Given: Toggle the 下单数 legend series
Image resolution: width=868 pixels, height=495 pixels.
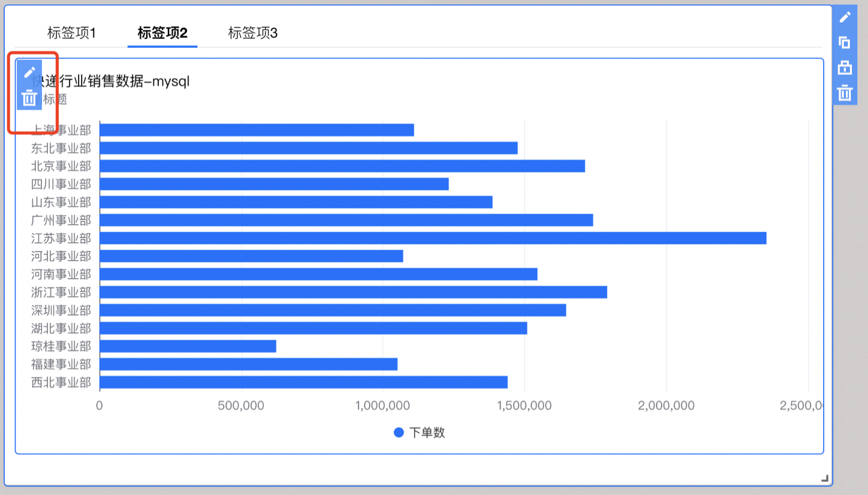Looking at the screenshot, I should (x=420, y=433).
